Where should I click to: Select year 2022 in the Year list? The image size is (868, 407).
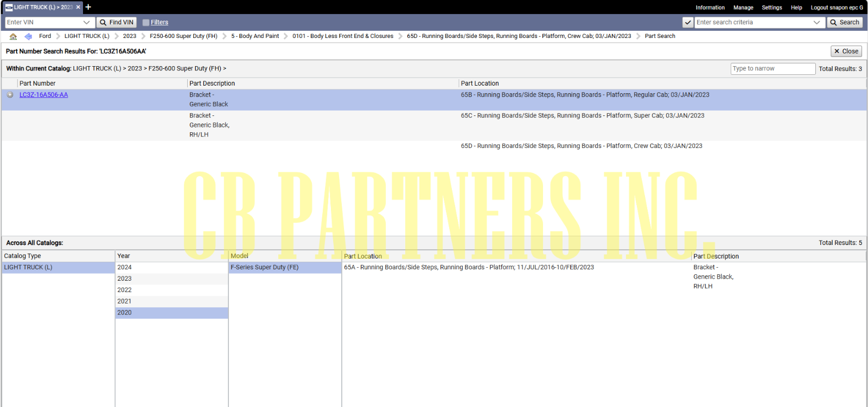(124, 290)
